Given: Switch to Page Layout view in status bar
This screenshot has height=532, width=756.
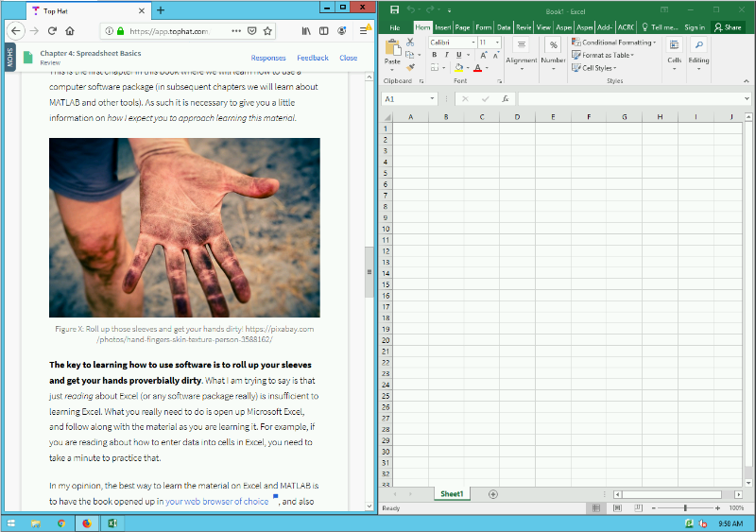Looking at the screenshot, I should (617, 507).
